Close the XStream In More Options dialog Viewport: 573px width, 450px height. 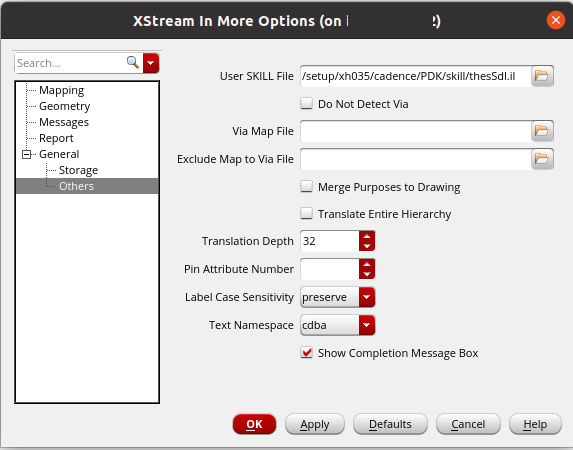[x=556, y=20]
